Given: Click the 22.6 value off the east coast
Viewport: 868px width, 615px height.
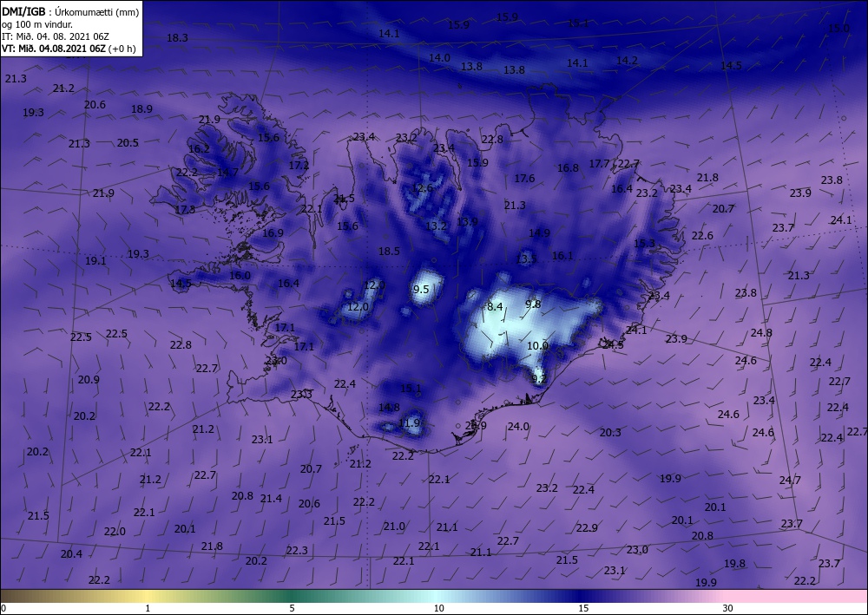Looking at the screenshot, I should tap(702, 236).
